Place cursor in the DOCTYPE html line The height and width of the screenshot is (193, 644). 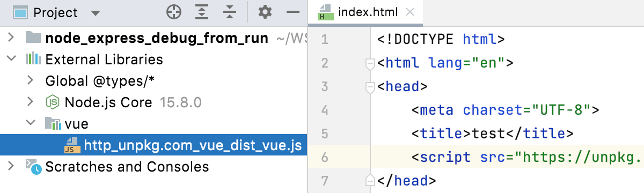(x=441, y=40)
